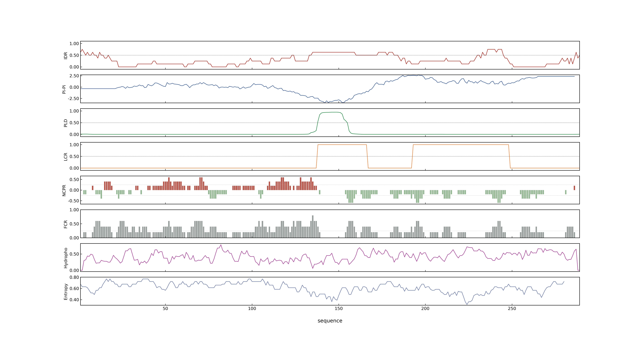The height and width of the screenshot is (343, 644).
Task: Click the -2.50 tick on Pi-Pi axis
Action: 73,99
